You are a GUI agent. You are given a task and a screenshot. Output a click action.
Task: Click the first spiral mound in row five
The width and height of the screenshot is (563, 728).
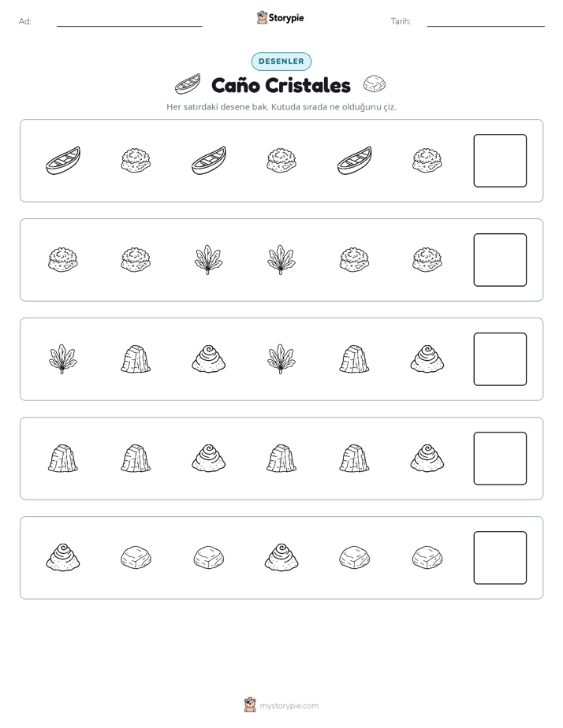63,558
